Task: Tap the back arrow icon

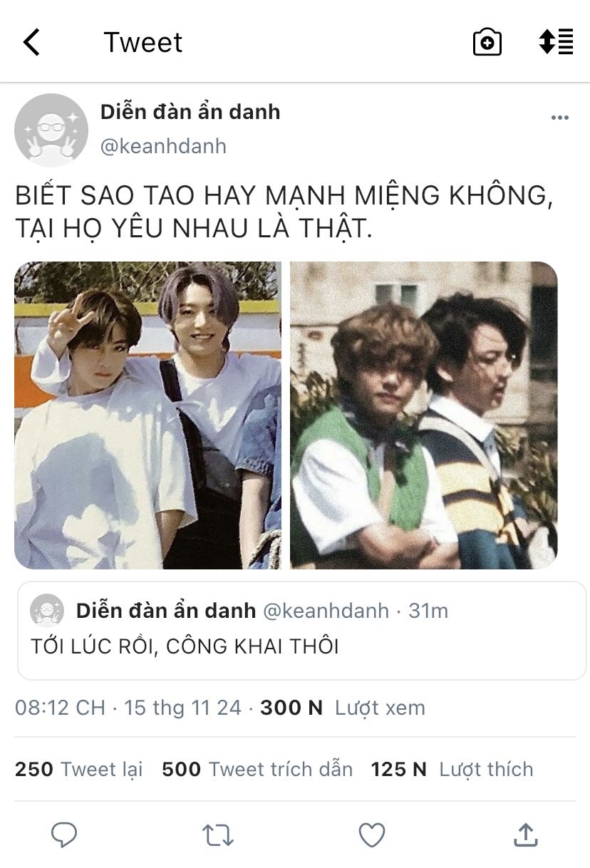Action: click(31, 42)
